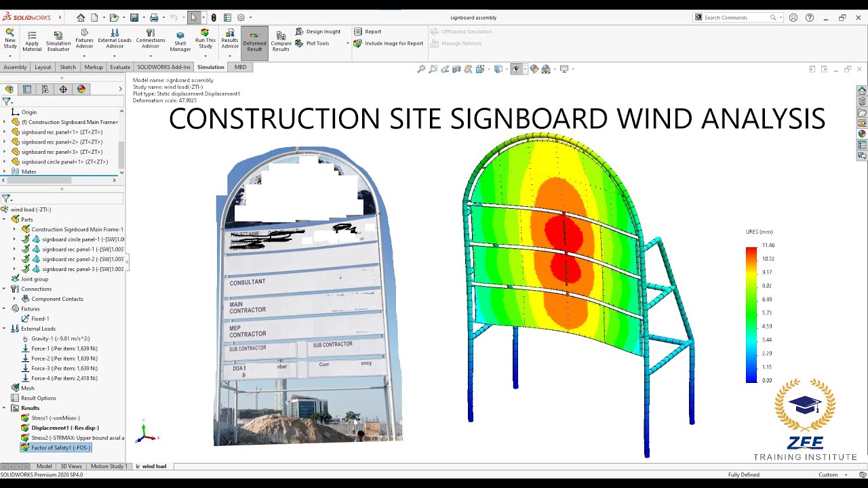The height and width of the screenshot is (488, 868).
Task: Open the Fixtures Advisor
Action: tap(84, 39)
